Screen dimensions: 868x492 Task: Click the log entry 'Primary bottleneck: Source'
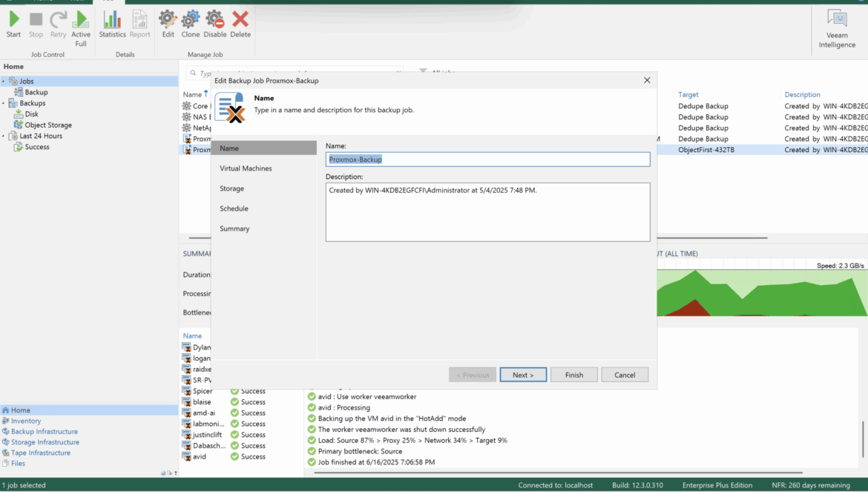click(x=360, y=452)
